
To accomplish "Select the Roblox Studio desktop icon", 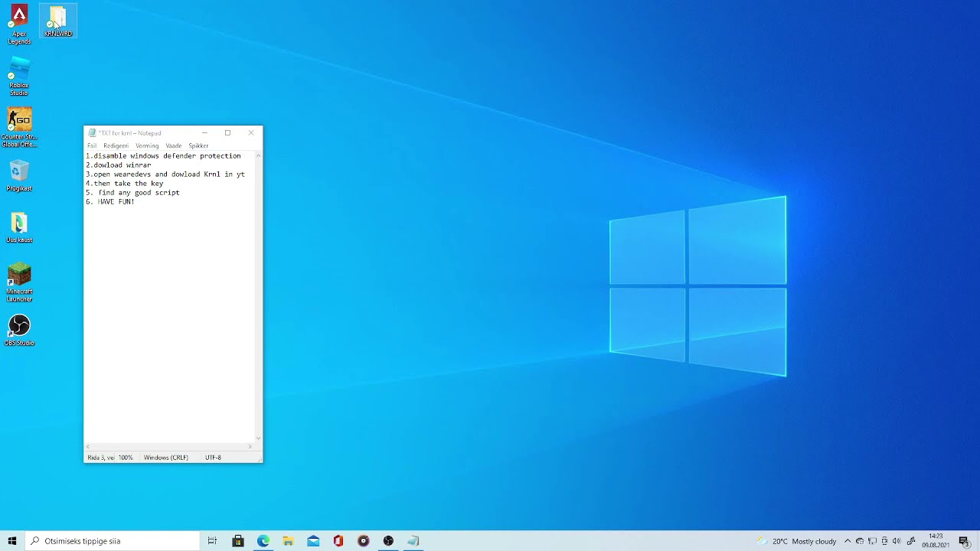I will click(x=19, y=77).
